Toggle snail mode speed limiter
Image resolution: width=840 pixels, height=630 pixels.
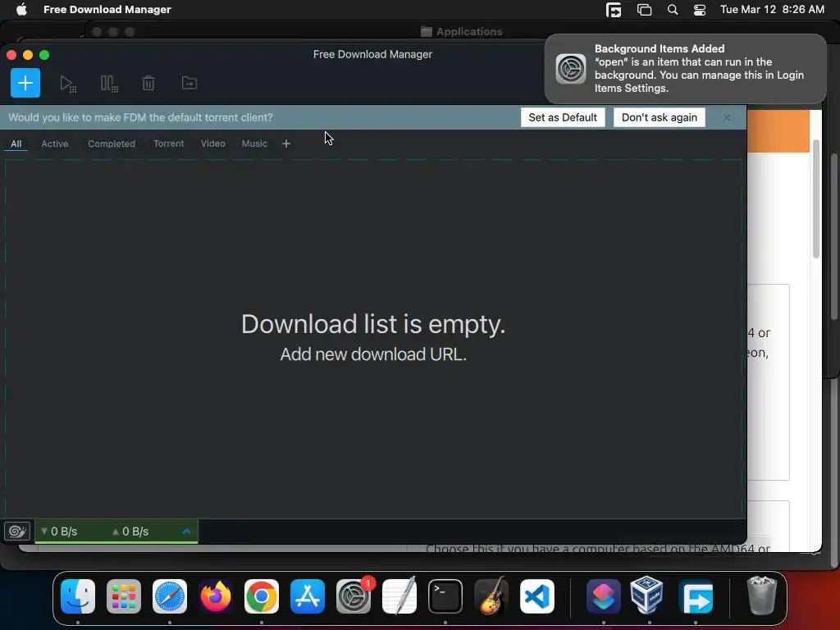(17, 531)
